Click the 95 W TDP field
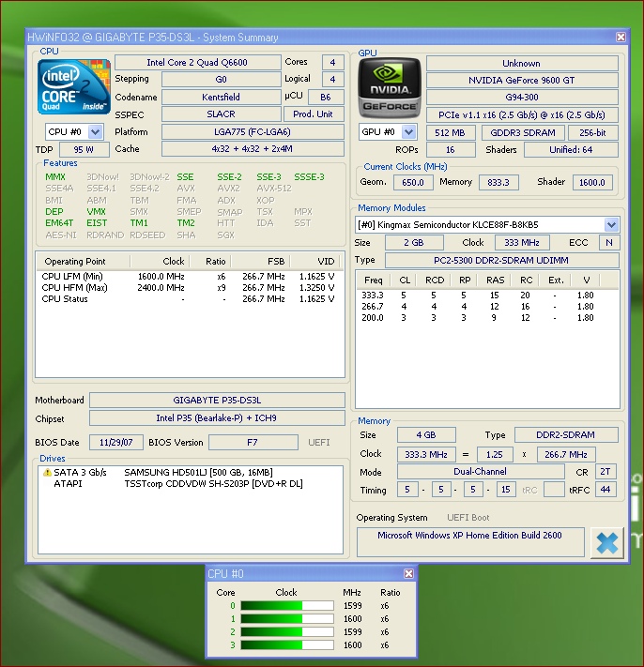This screenshot has height=667, width=644. click(84, 150)
